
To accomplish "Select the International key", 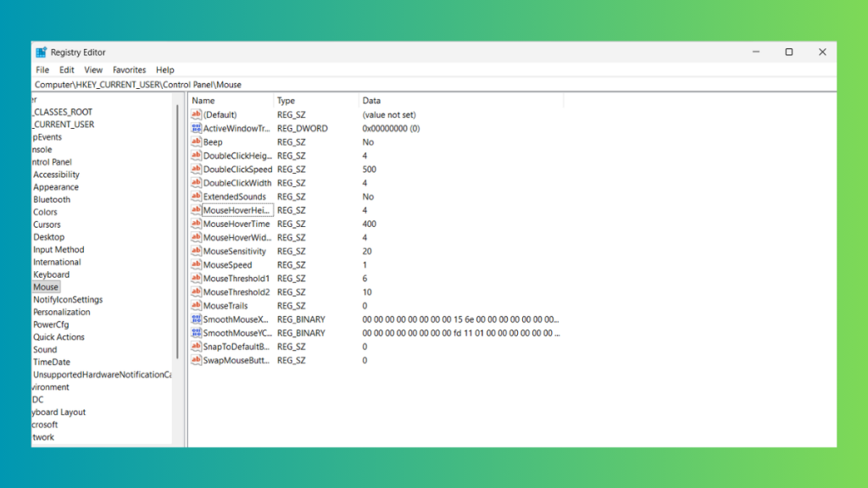I will point(57,263).
